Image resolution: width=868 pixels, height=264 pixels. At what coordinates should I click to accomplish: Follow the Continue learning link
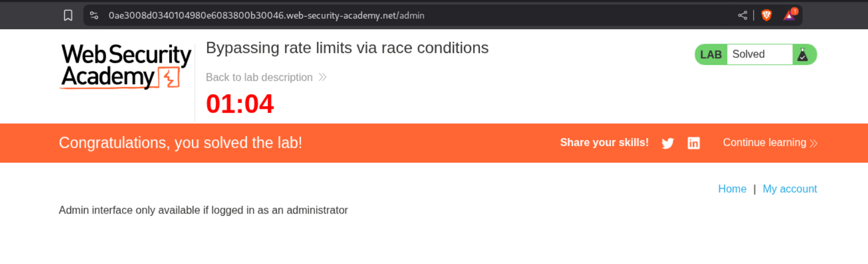pyautogui.click(x=764, y=142)
